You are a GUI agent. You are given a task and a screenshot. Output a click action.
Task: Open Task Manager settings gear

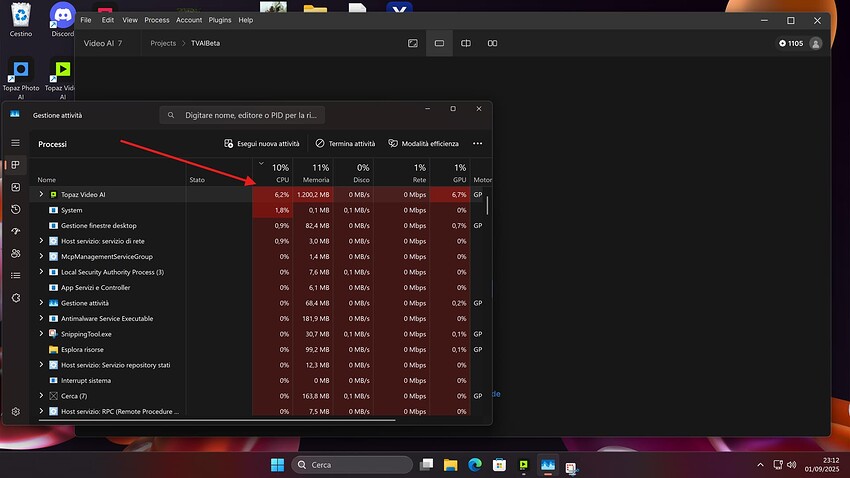(x=15, y=411)
